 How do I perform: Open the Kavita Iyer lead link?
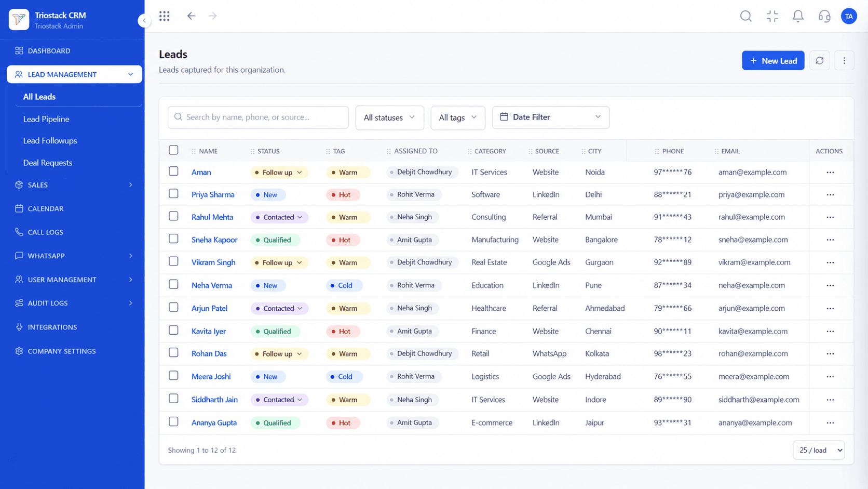tap(209, 331)
